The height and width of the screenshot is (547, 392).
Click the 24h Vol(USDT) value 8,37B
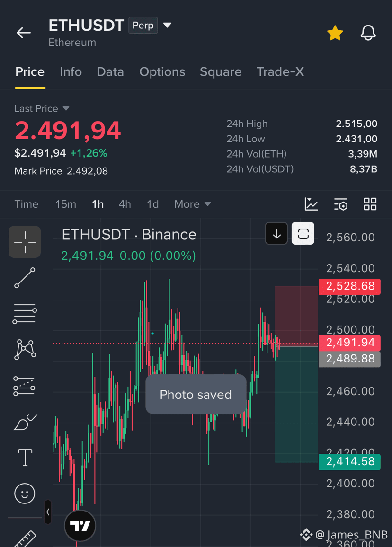364,169
